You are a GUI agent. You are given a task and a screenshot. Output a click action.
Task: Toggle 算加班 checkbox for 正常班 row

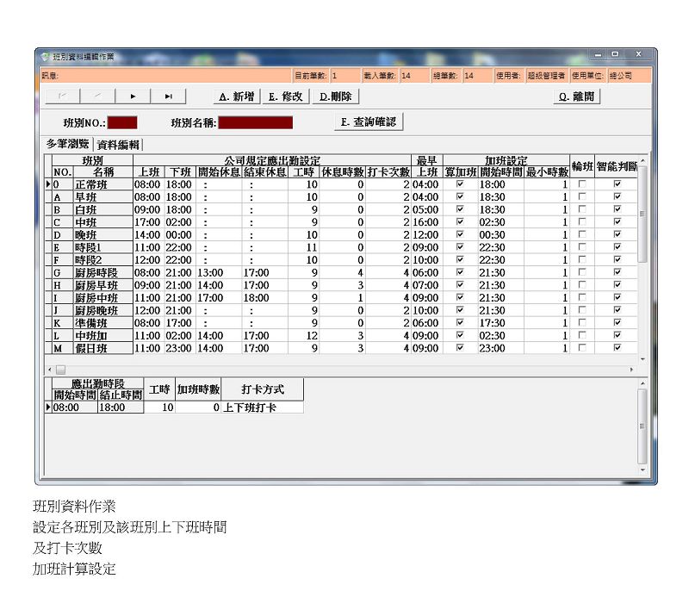click(x=460, y=184)
